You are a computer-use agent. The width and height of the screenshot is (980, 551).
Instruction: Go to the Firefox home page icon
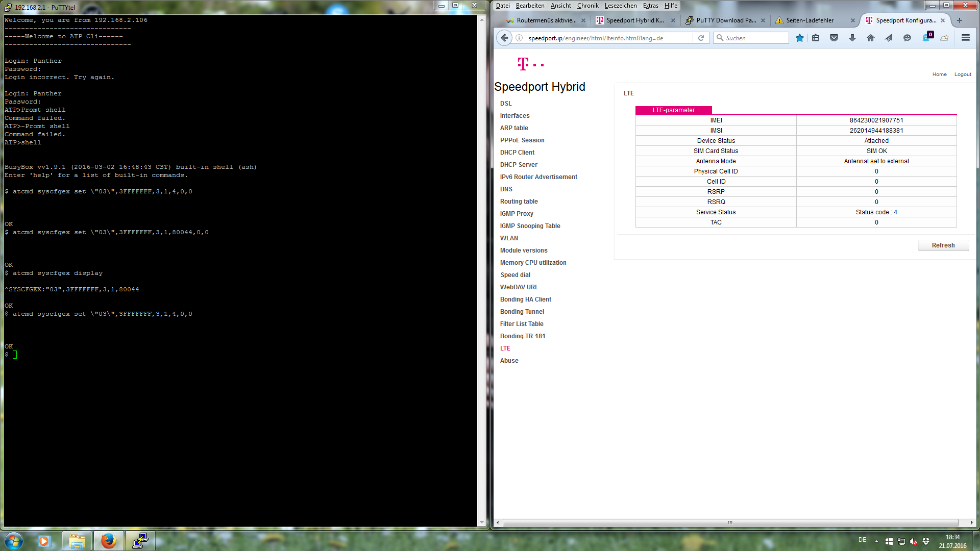[871, 38]
